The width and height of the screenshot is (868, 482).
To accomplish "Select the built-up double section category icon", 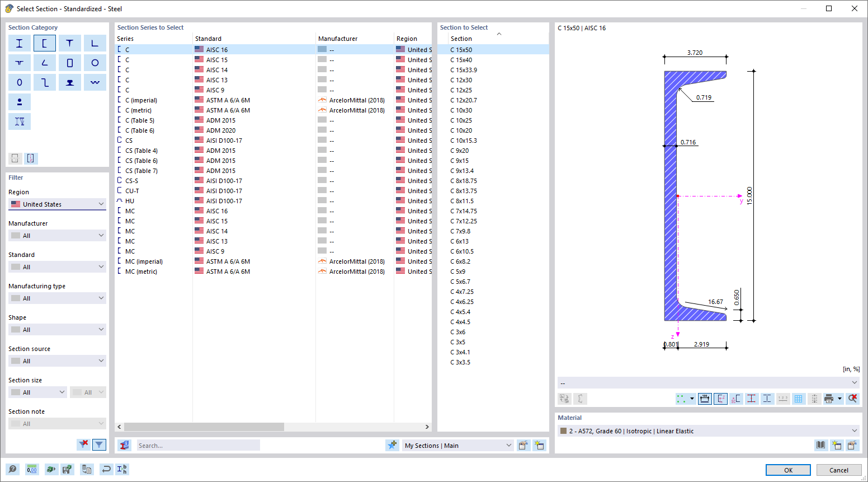I will point(20,121).
